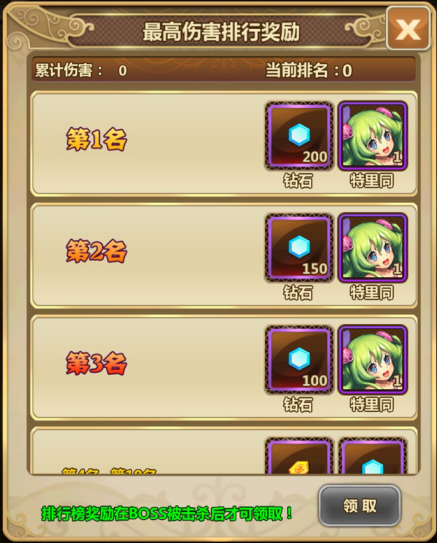Image resolution: width=437 pixels, height=543 pixels.
Task: Click the gold coin reward icon in bottom row
Action: coord(299,456)
